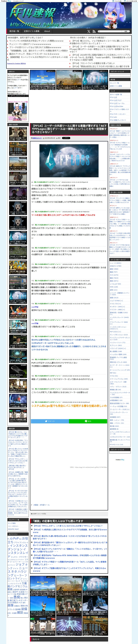Expand the クラフター (466) category with [+]
Image resolution: width=138 pixels, height=644 pixels.
(x=123, y=310)
